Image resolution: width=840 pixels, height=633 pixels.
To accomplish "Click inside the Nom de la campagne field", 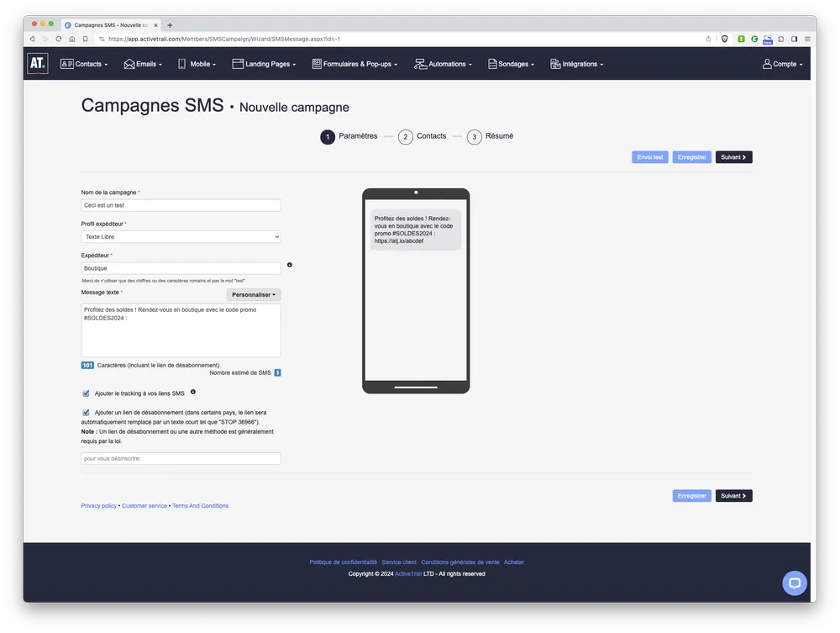I will click(181, 204).
